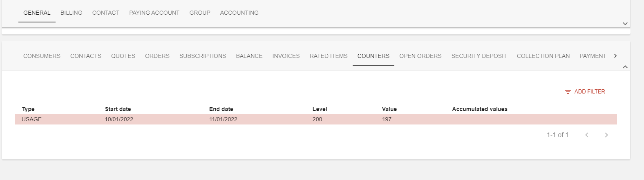Open the BILLING tab
Screen dimensions: 644x180
tap(71, 13)
